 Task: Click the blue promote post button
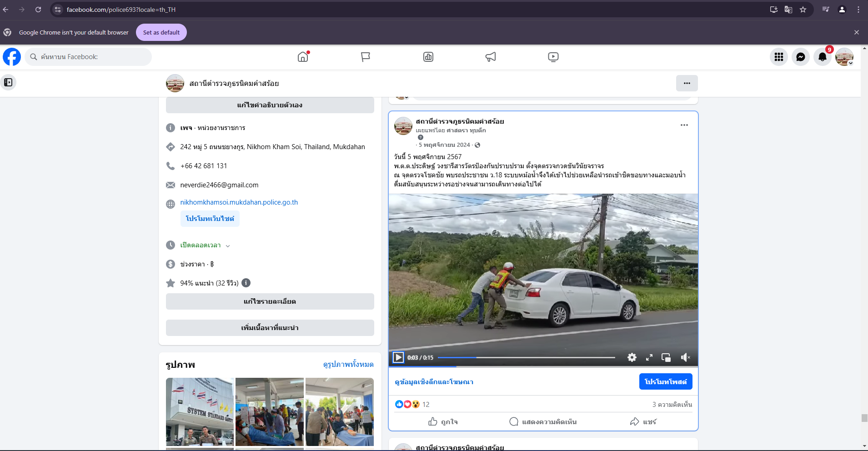pos(665,381)
